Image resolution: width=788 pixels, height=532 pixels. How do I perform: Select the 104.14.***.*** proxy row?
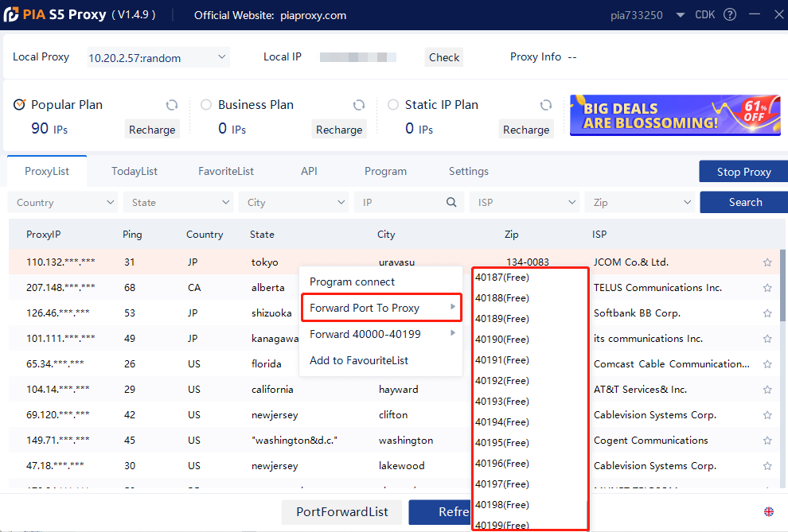coord(393,390)
